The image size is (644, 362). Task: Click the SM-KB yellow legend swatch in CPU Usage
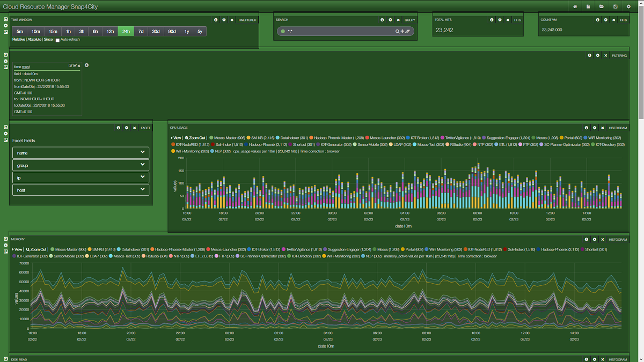coord(248,138)
